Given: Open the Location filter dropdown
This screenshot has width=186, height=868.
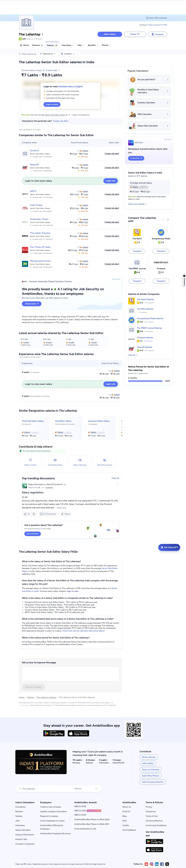Looking at the screenshot, I should point(68,54).
